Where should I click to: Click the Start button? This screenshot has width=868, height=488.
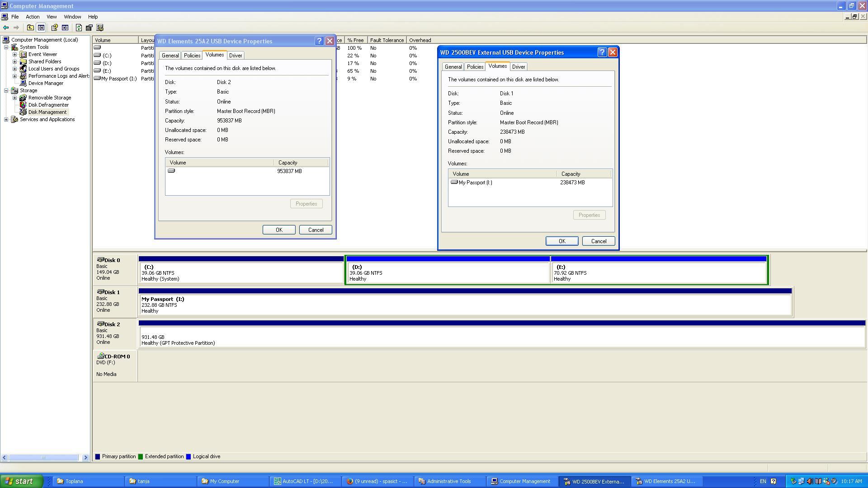click(21, 481)
